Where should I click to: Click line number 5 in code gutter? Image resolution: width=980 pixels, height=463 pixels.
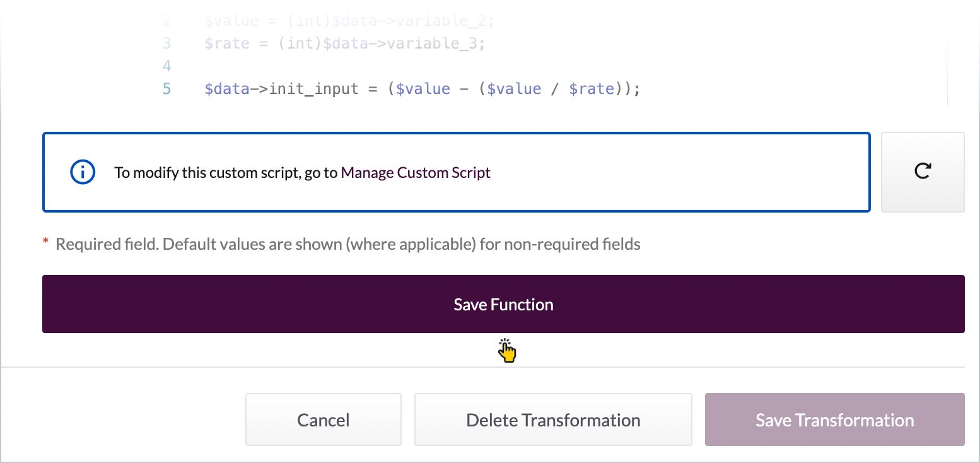pos(166,89)
